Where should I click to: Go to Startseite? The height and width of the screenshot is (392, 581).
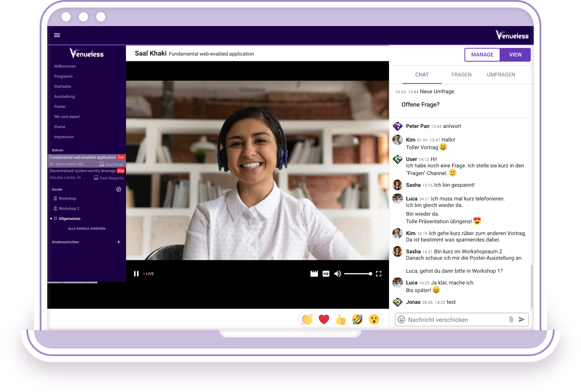63,87
